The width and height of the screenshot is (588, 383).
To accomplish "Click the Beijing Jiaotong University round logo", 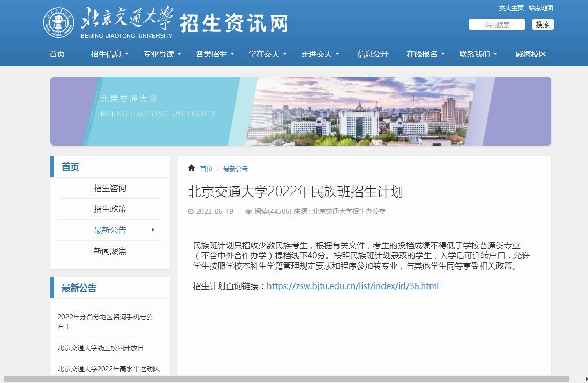I will click(x=58, y=23).
